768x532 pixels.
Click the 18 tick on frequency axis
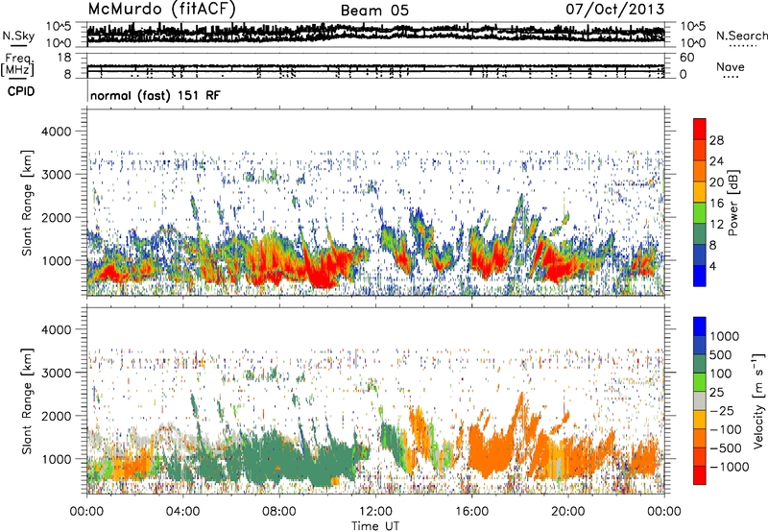(x=64, y=58)
